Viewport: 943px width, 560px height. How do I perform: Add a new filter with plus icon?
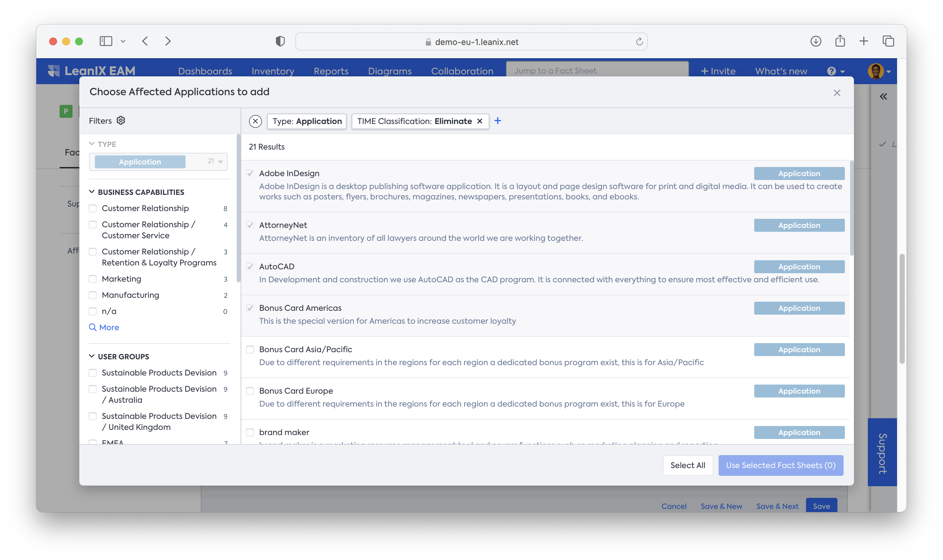(497, 121)
